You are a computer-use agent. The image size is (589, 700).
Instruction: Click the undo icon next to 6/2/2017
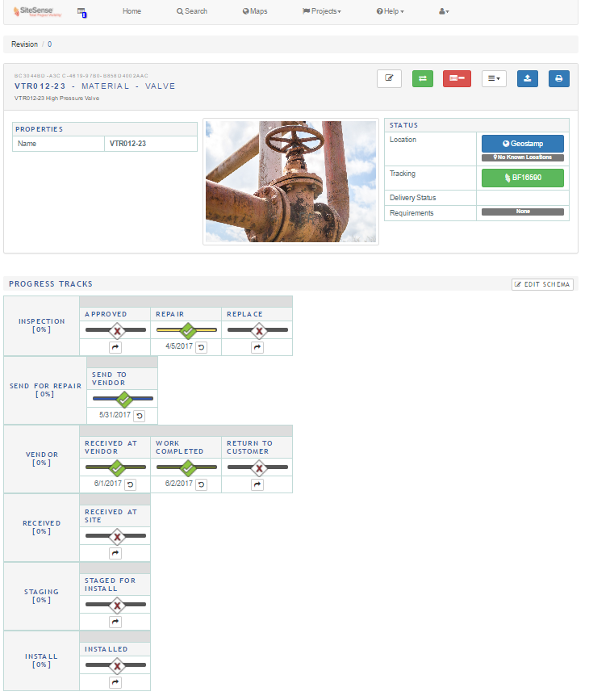point(201,484)
